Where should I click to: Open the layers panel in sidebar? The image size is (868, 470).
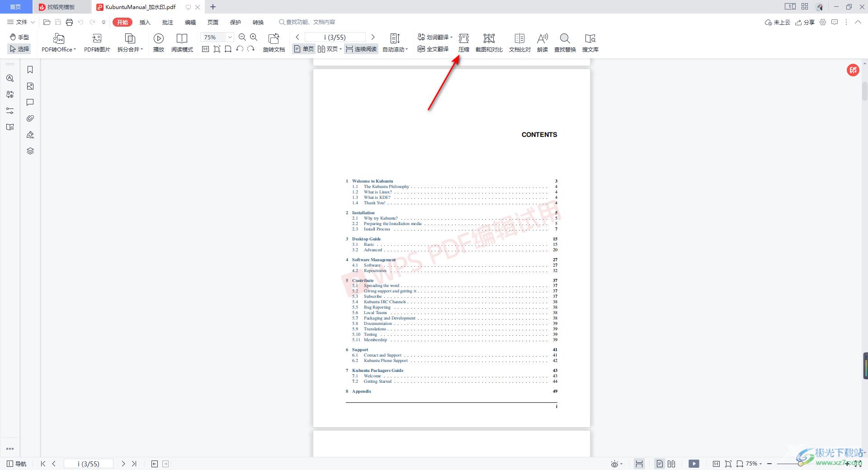(x=30, y=151)
